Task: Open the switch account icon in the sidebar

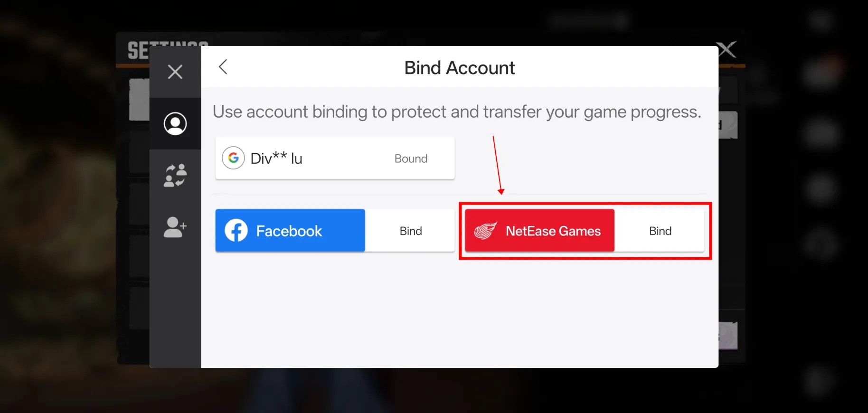Action: point(175,176)
